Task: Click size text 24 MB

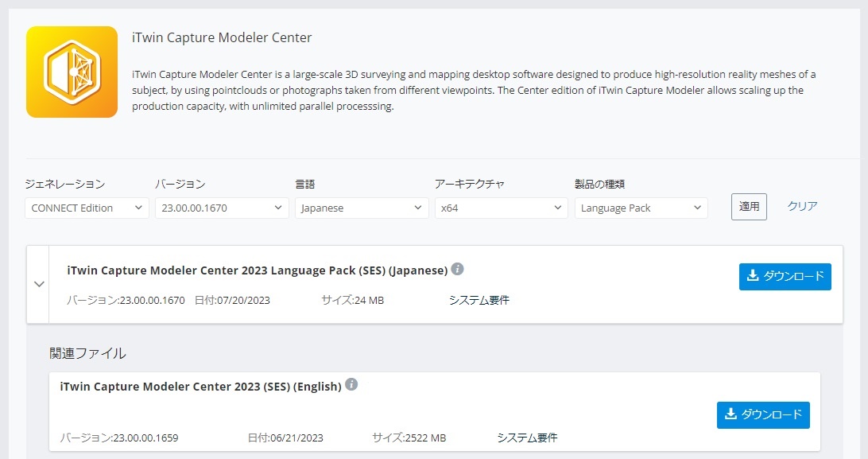Action: (x=370, y=300)
